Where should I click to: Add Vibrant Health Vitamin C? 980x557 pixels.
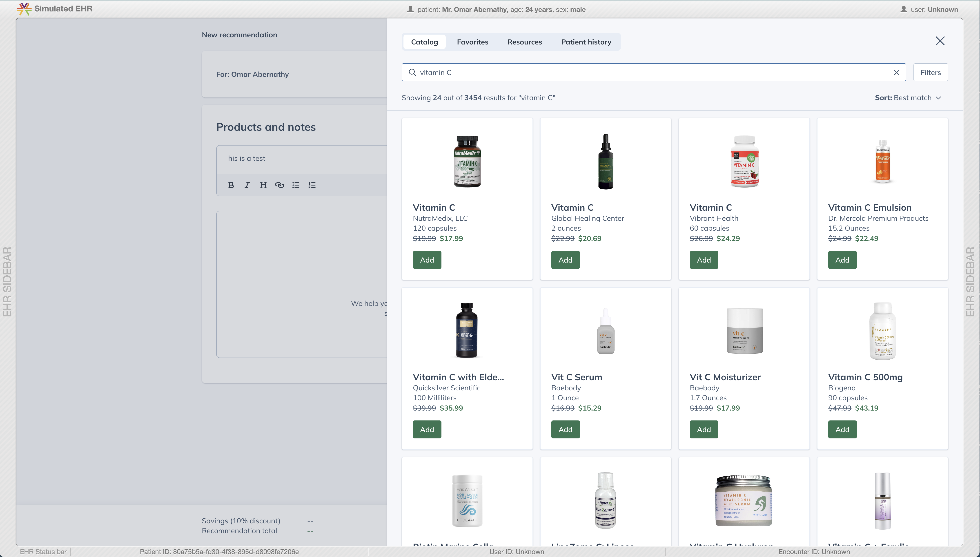coord(704,260)
